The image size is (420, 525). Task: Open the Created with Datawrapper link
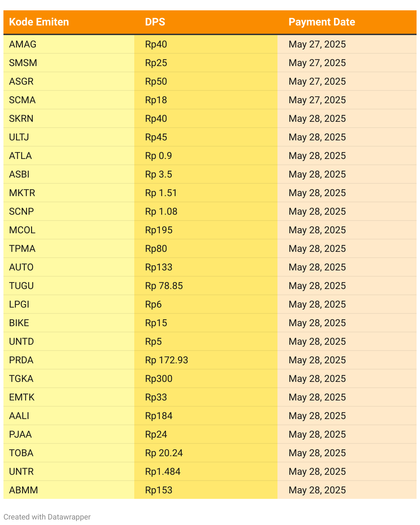(x=47, y=517)
